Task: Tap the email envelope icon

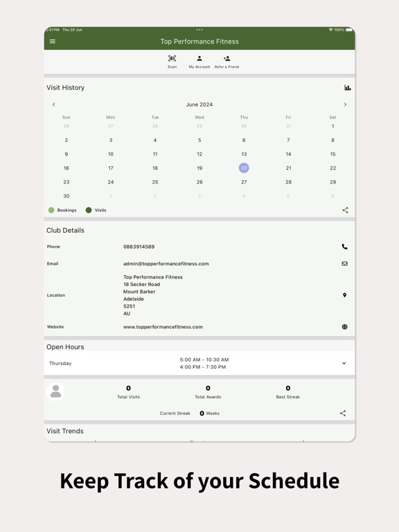Action: [344, 264]
